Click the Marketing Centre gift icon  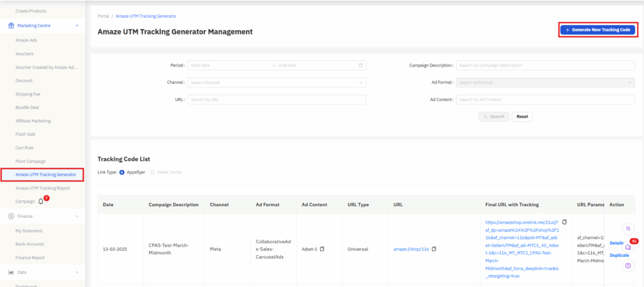coord(11,25)
